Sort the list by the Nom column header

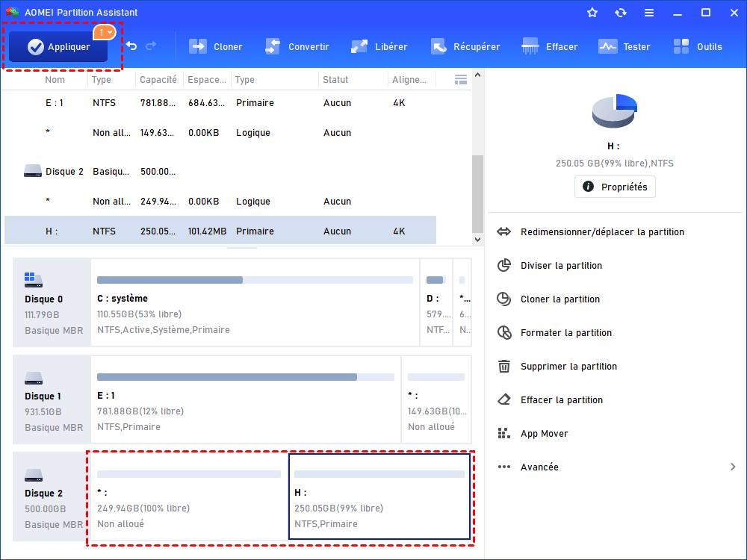(x=55, y=80)
